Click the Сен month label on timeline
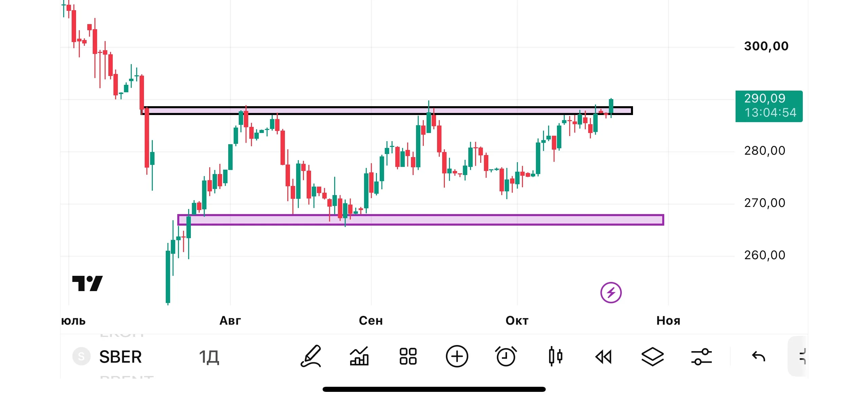868x400 pixels. [371, 321]
